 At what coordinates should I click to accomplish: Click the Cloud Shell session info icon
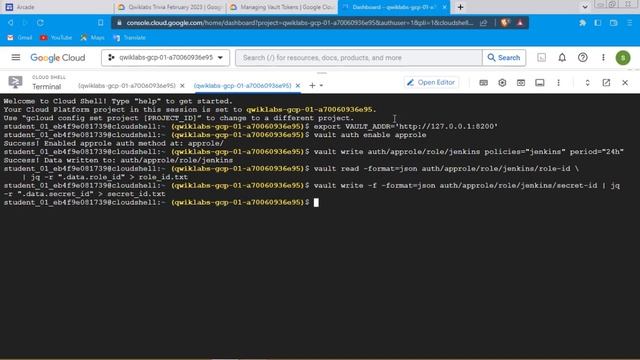point(540,83)
